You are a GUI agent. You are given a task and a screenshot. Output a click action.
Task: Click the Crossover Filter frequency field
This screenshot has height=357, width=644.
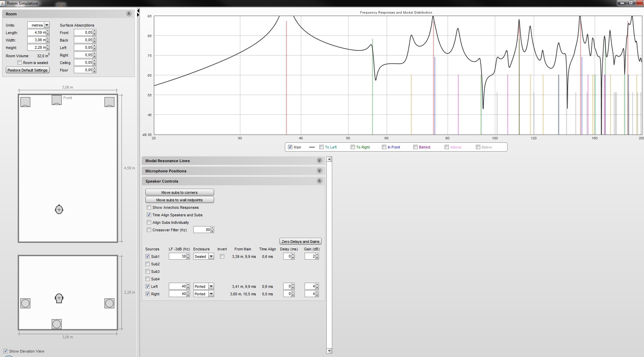click(202, 230)
